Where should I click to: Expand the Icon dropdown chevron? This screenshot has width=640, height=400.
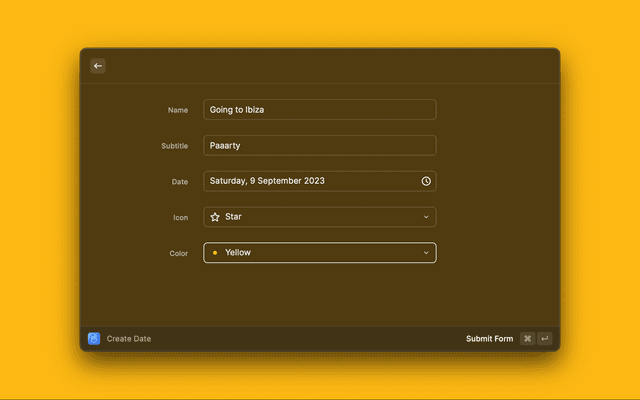point(426,217)
